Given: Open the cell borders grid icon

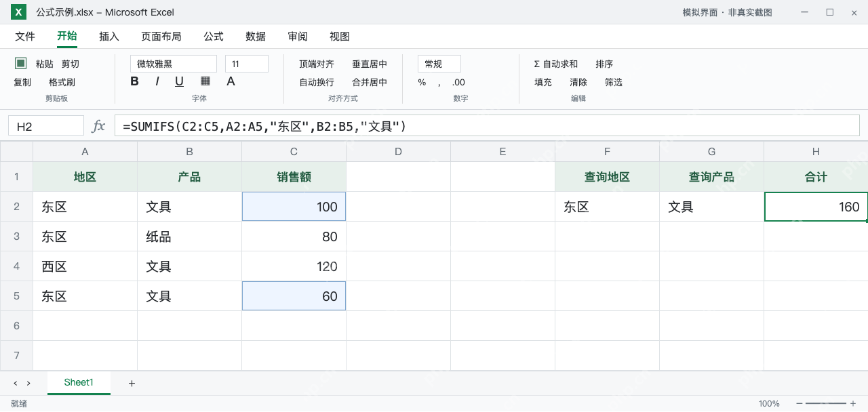Looking at the screenshot, I should click(x=205, y=81).
